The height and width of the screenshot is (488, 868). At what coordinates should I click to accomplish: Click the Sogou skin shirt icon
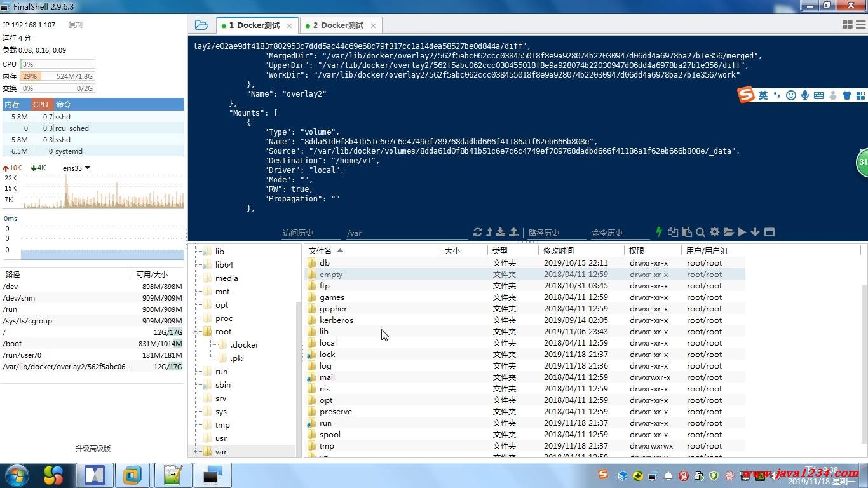[x=847, y=95]
